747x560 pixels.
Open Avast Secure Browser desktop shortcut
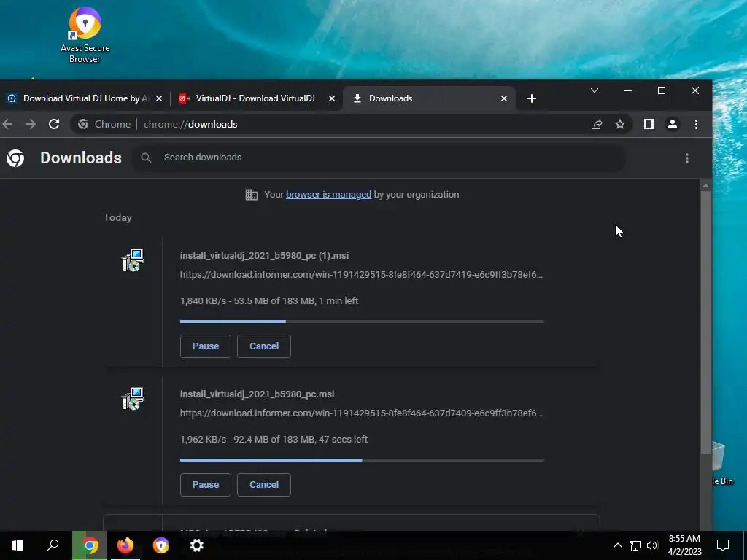click(85, 35)
